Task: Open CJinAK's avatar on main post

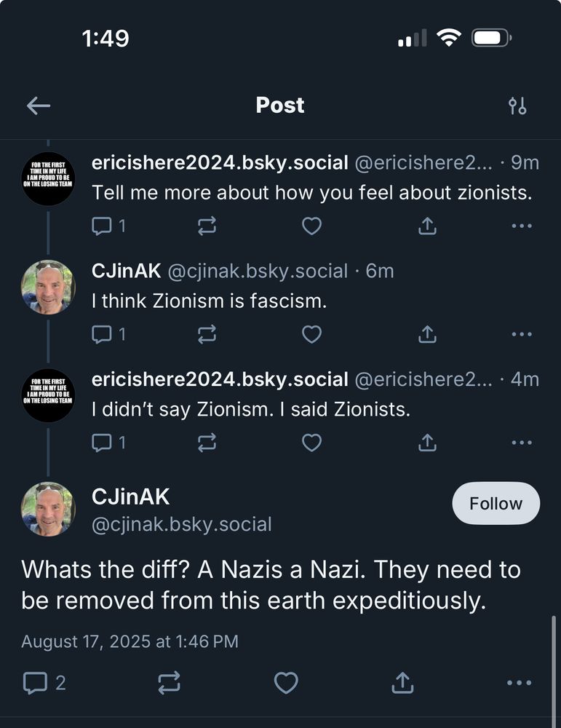Action: (x=48, y=509)
